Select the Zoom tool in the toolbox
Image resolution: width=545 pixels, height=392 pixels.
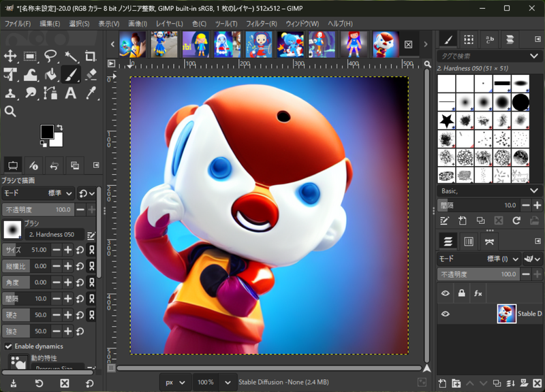[x=11, y=111]
